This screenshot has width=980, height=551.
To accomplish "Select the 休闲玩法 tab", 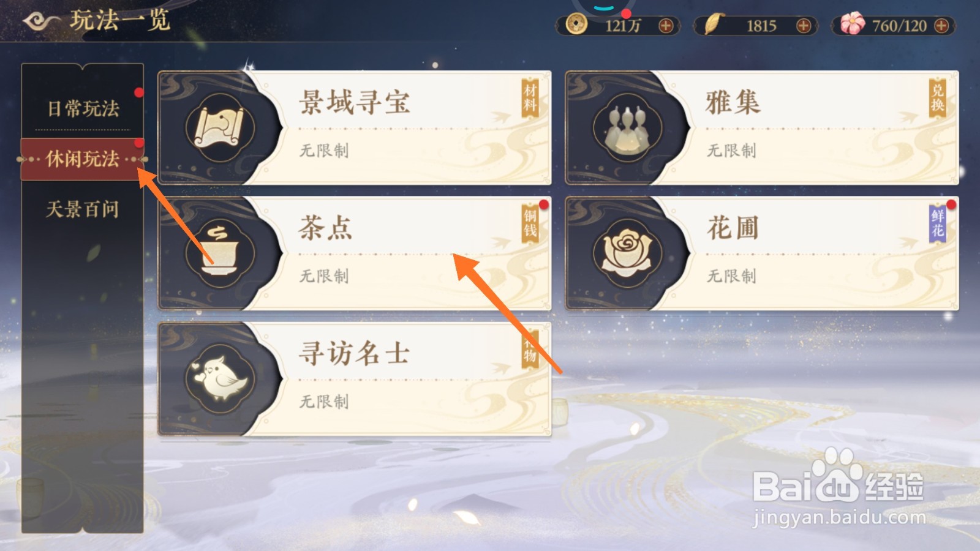I will click(x=83, y=159).
